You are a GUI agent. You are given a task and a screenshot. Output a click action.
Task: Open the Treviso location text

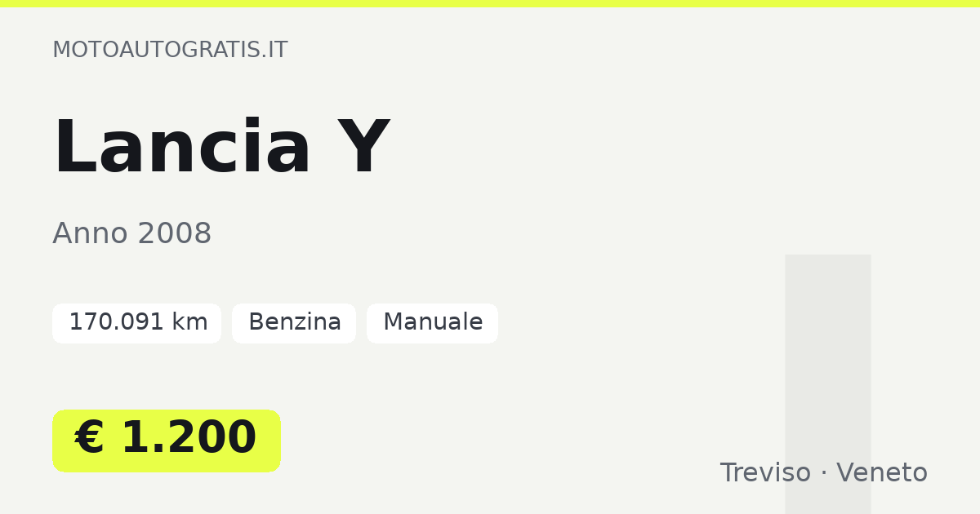click(x=765, y=473)
